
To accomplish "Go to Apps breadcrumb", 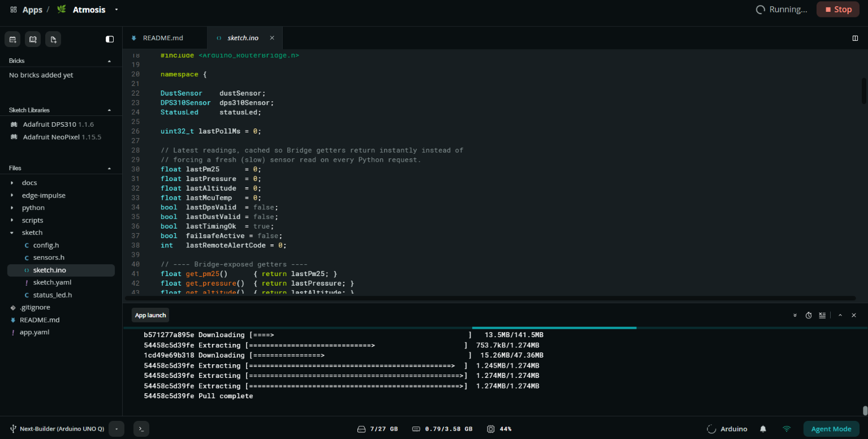I will pyautogui.click(x=32, y=10).
